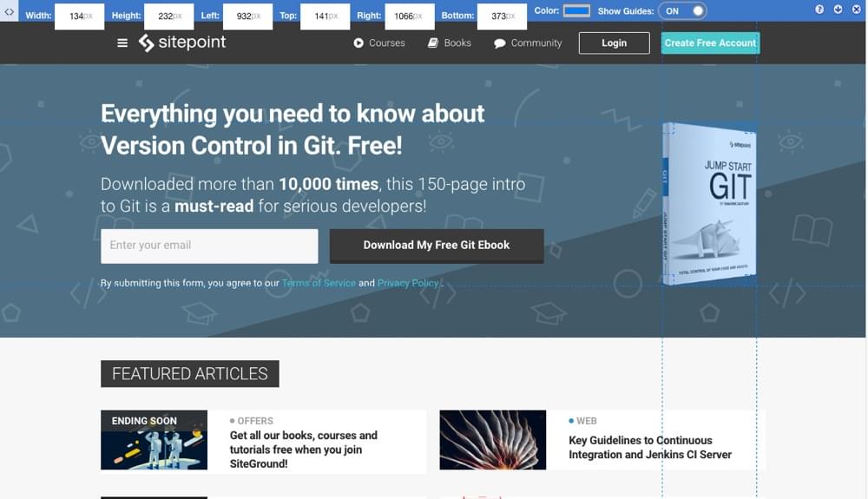Pick the ruler Color swatch

576,11
